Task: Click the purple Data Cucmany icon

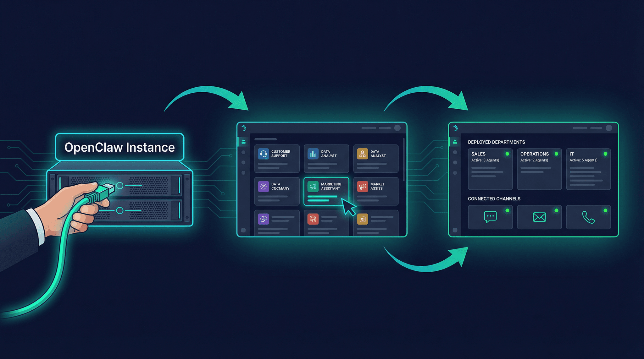Action: (263, 187)
